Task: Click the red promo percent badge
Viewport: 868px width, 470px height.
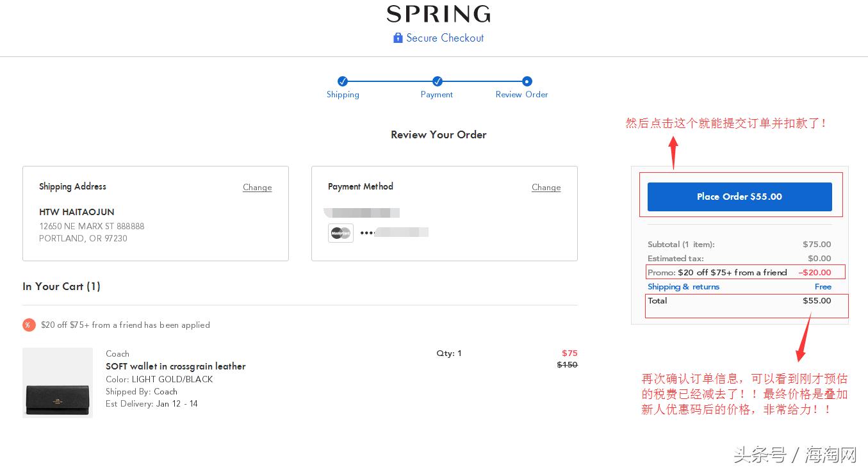Action: click(29, 325)
